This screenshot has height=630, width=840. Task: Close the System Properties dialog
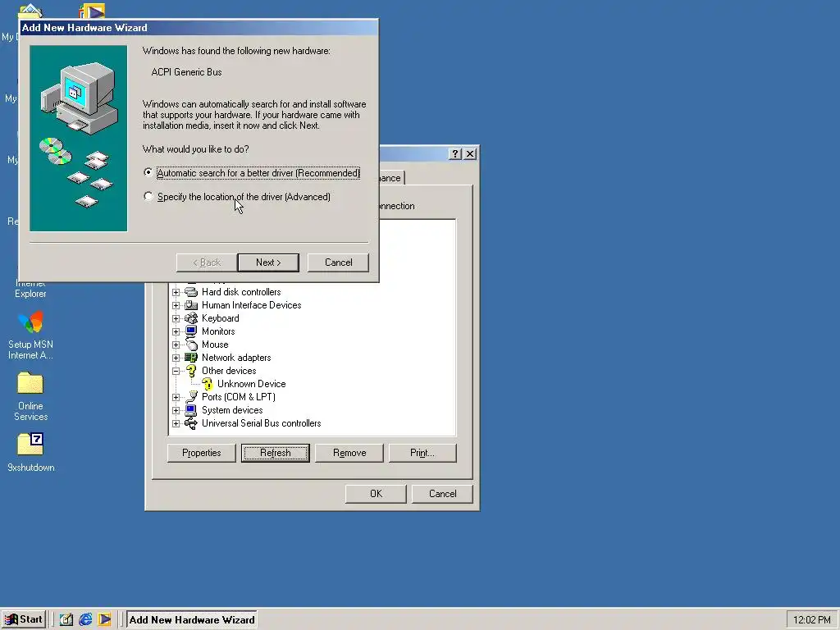(x=470, y=153)
